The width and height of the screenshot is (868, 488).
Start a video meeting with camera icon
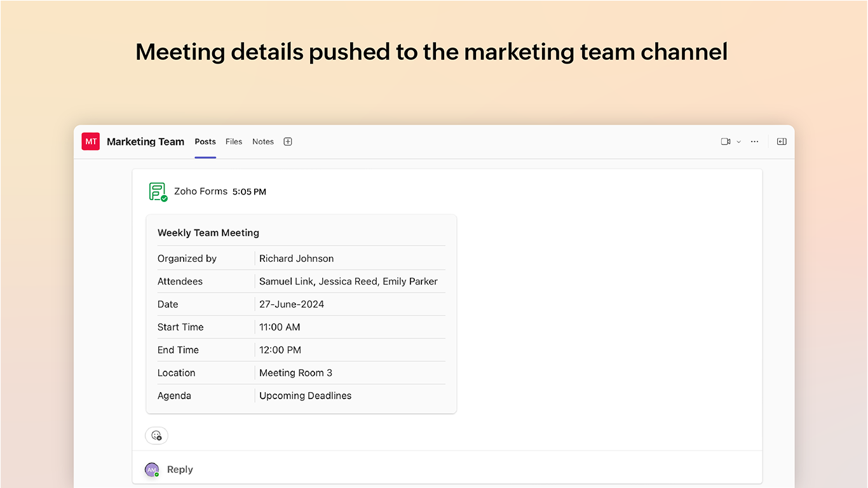pyautogui.click(x=726, y=142)
